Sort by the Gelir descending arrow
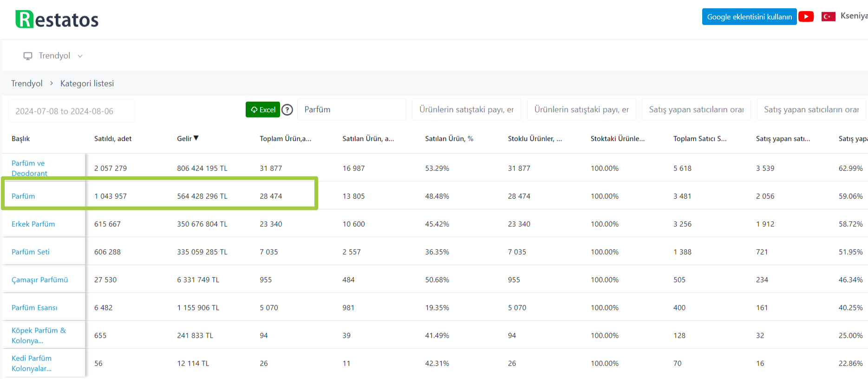 196,138
